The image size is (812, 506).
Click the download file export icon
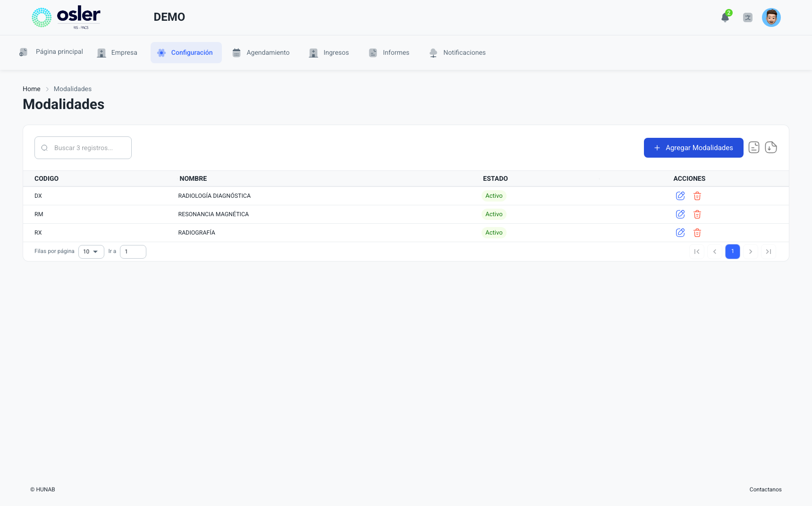pos(771,147)
